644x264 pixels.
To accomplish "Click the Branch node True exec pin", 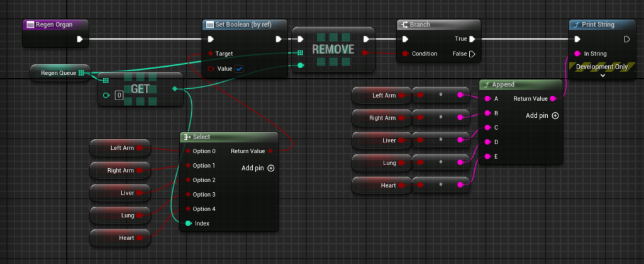I will 472,39.
